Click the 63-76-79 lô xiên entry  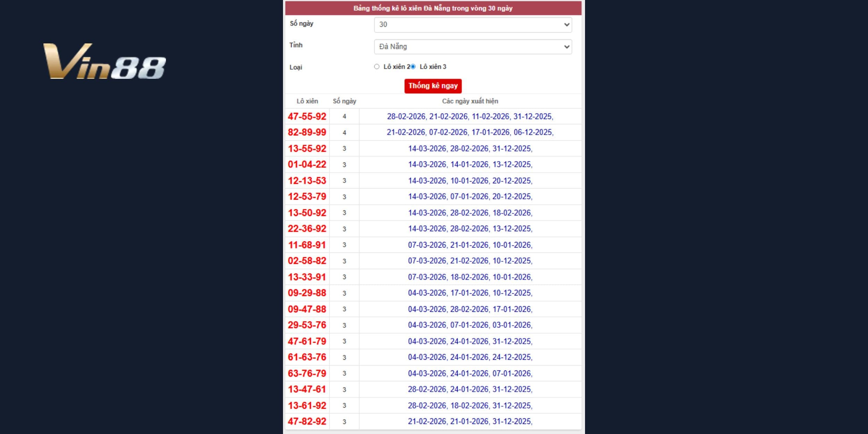[x=307, y=373]
